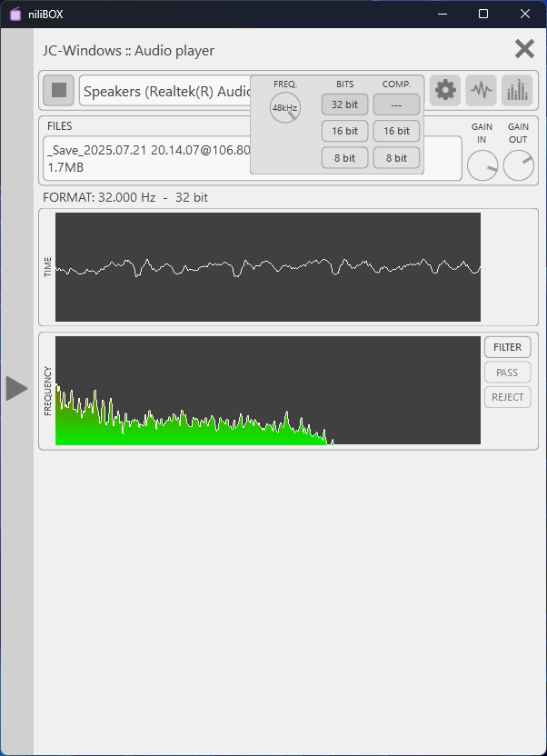Open the Speakers (Realtek) output device dropdown
The image size is (547, 756).
(x=166, y=91)
